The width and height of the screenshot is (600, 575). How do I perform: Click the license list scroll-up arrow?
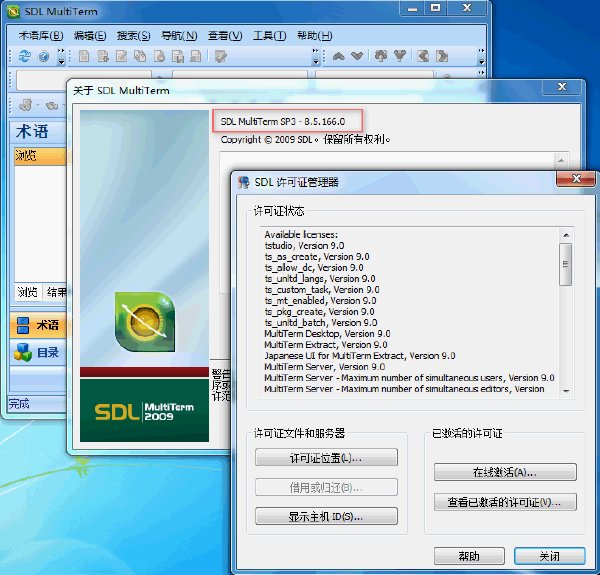(566, 235)
